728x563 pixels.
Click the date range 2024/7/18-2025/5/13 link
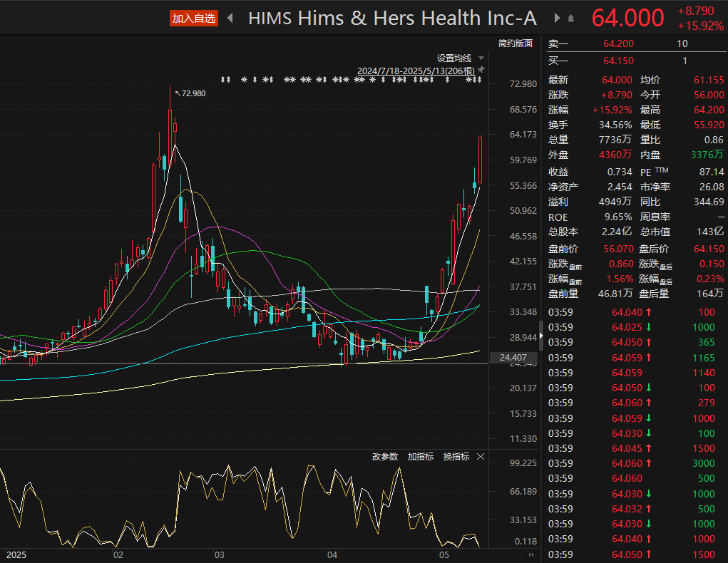[416, 71]
